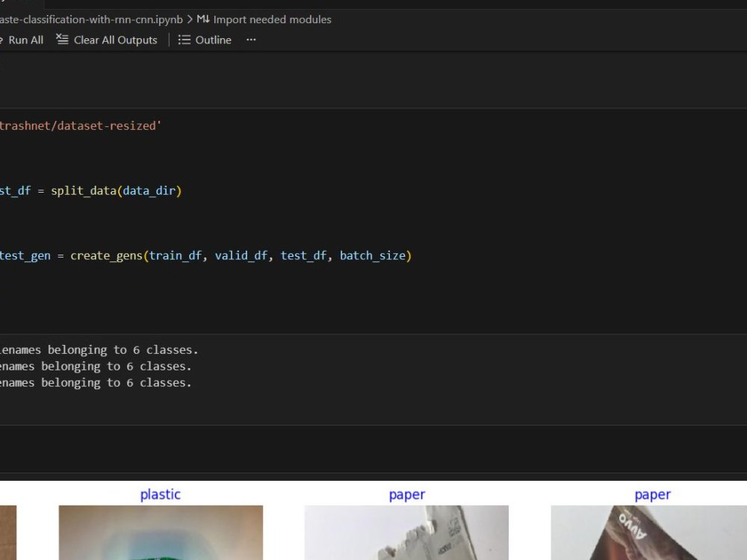Open the notebook toolbar more actions ellipsis
This screenshot has height=560, width=747.
click(251, 40)
